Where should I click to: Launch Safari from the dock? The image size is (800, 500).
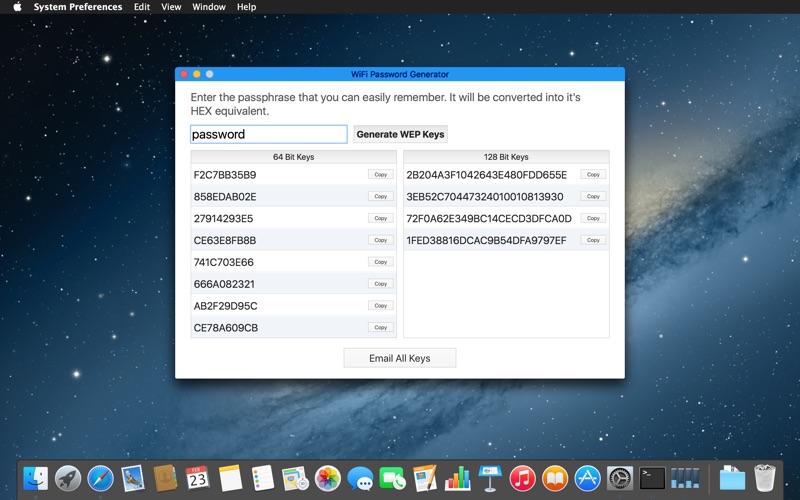pyautogui.click(x=101, y=479)
